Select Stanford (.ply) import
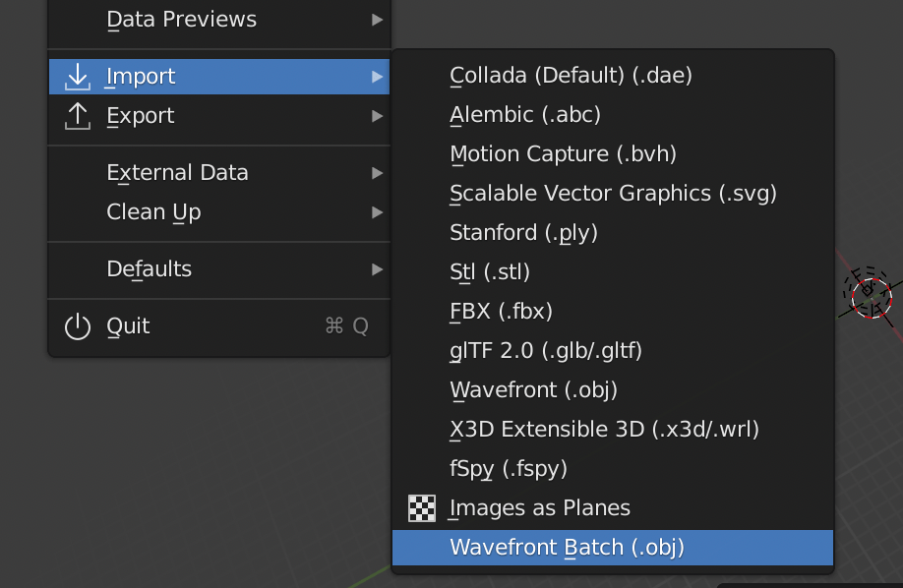Viewport: 903px width, 588px height. click(x=523, y=233)
